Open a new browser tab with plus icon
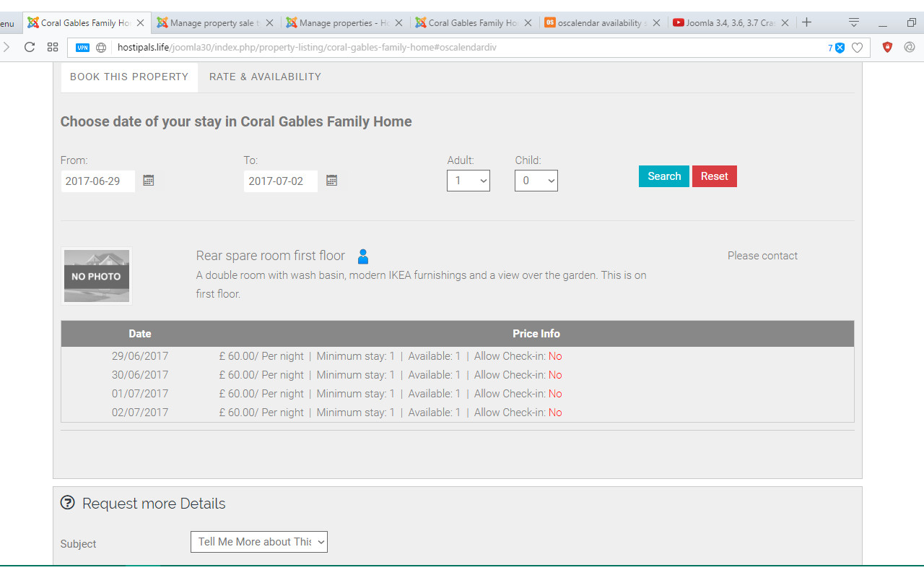This screenshot has height=578, width=924. [x=807, y=22]
